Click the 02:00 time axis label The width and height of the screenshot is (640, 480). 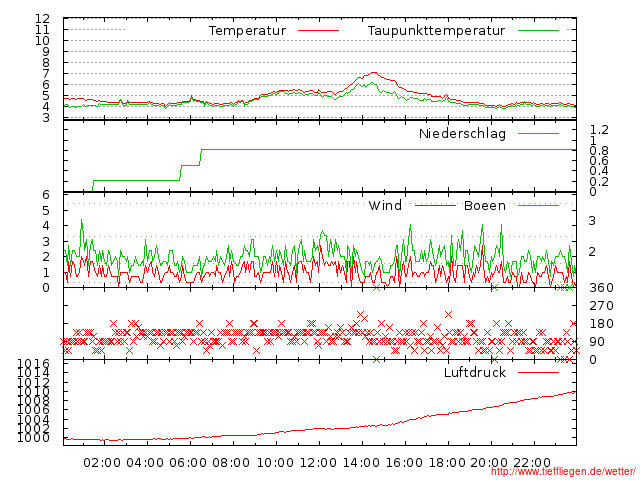[x=102, y=463]
